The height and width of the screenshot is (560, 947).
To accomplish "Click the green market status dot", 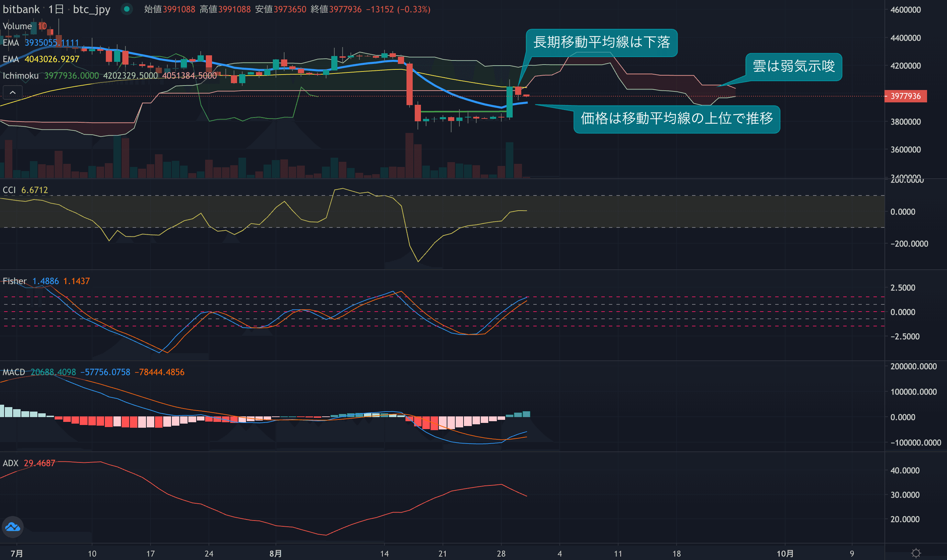I will point(127,9).
